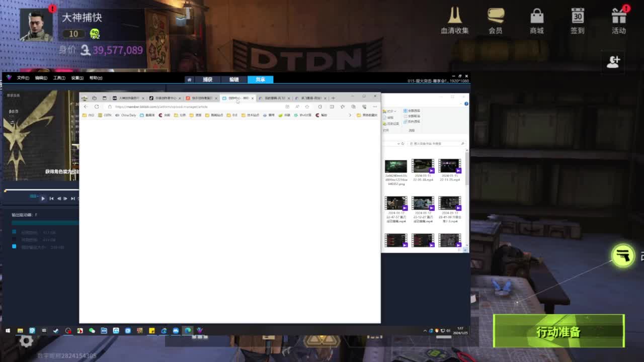
Task: Expand the bookmarks bar overflow chevron
Action: [350, 115]
